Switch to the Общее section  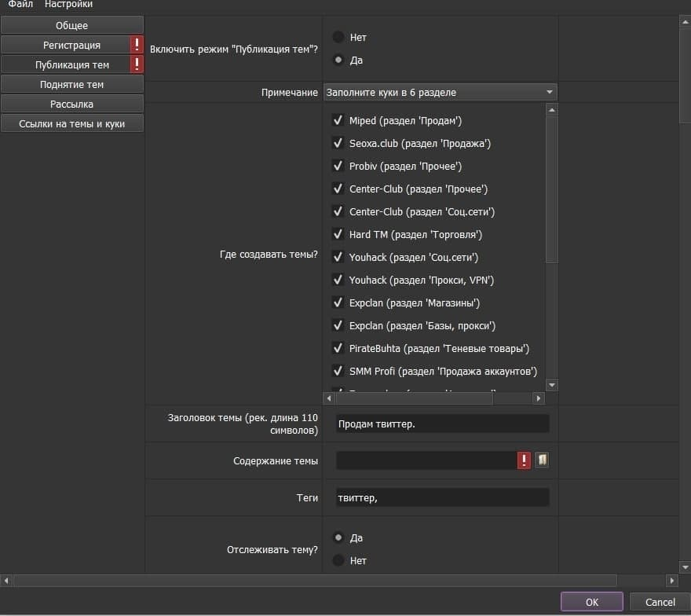[71, 25]
